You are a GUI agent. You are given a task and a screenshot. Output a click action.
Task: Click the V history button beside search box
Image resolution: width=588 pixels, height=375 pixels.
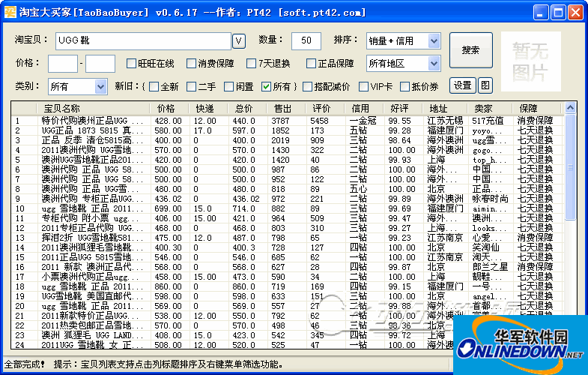click(239, 41)
